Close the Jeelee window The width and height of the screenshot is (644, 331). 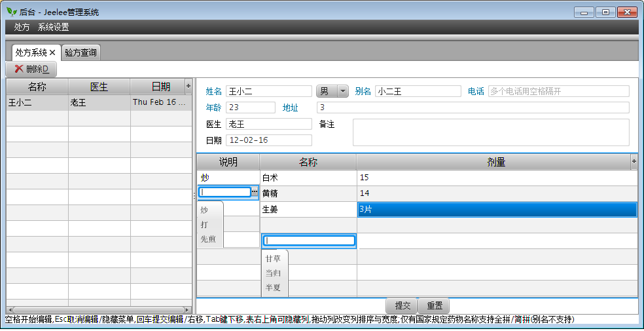click(627, 12)
